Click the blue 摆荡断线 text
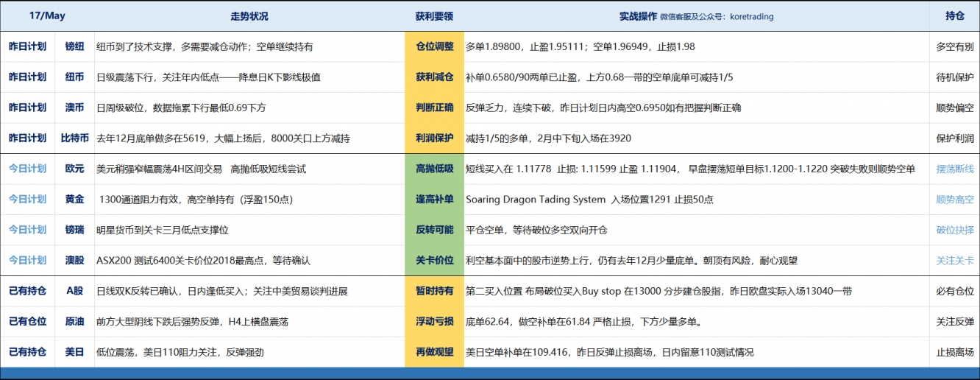This screenshot has height=380, width=980. [x=954, y=169]
